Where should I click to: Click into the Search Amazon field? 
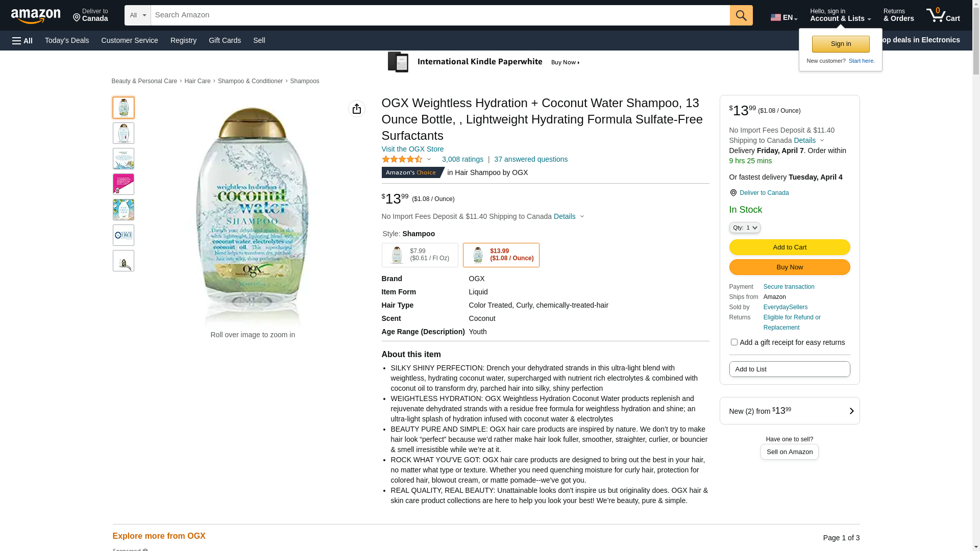coord(440,15)
